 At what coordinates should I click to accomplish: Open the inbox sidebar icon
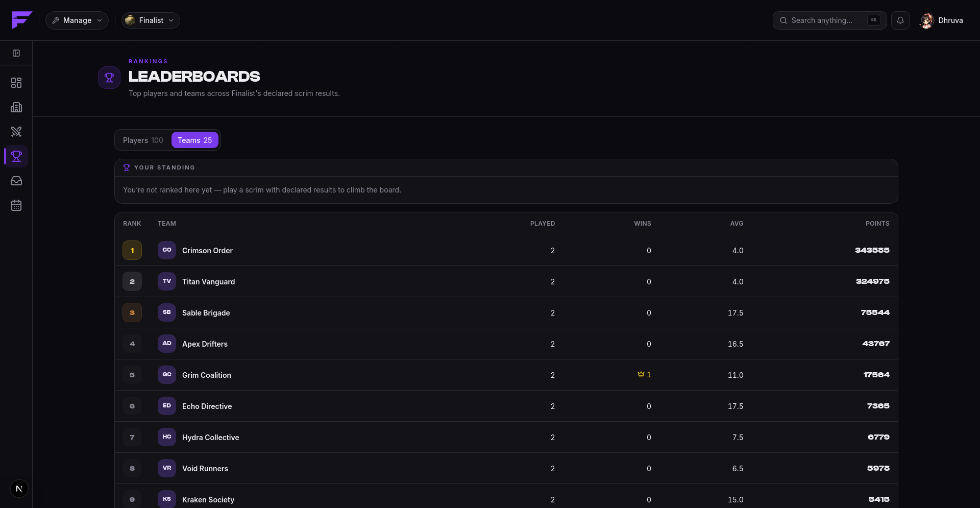coord(16,181)
